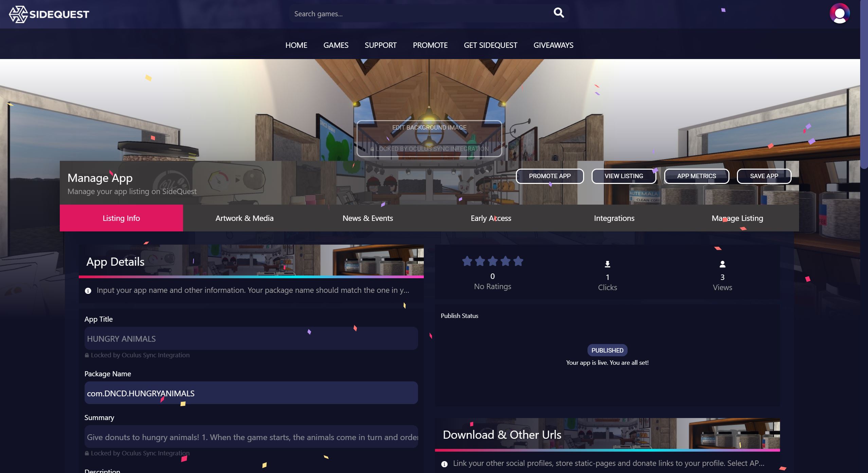
Task: Click the 'Manage App' heading
Action: [x=100, y=178]
